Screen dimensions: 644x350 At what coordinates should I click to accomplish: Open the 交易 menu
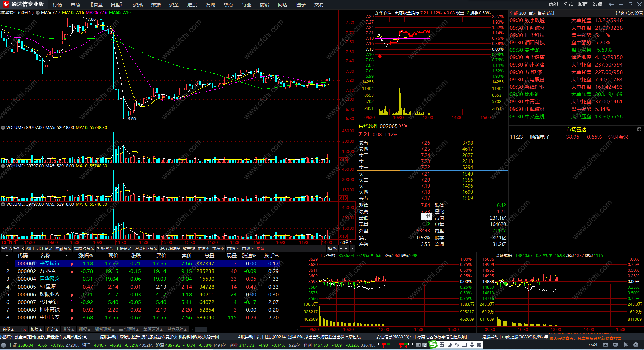coord(319,5)
